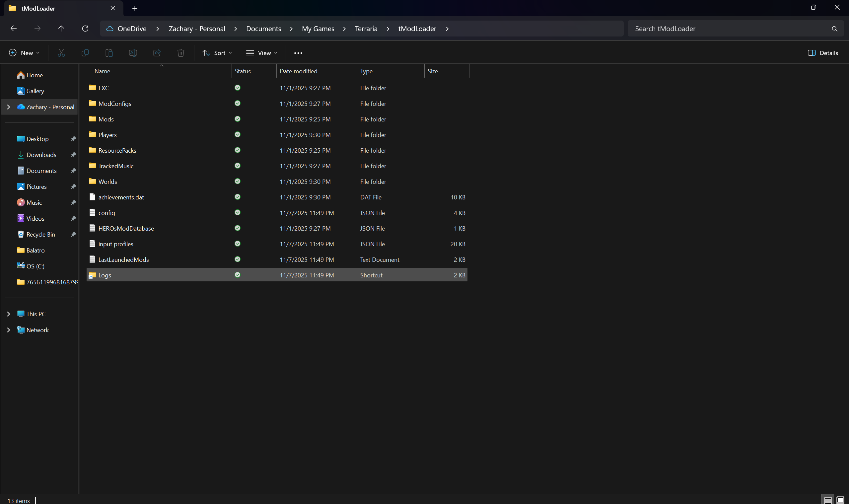The width and height of the screenshot is (849, 504).
Task: Click the Rename icon in the toolbar
Action: 133,53
